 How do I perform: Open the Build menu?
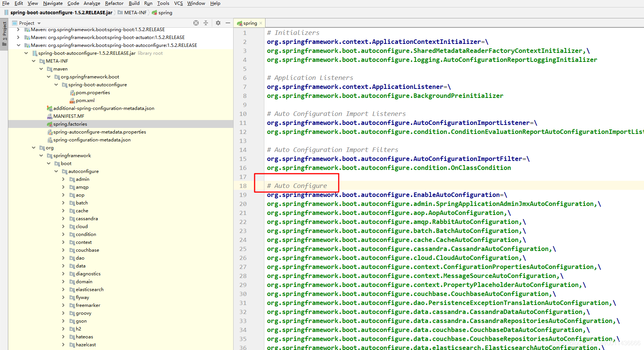(134, 3)
